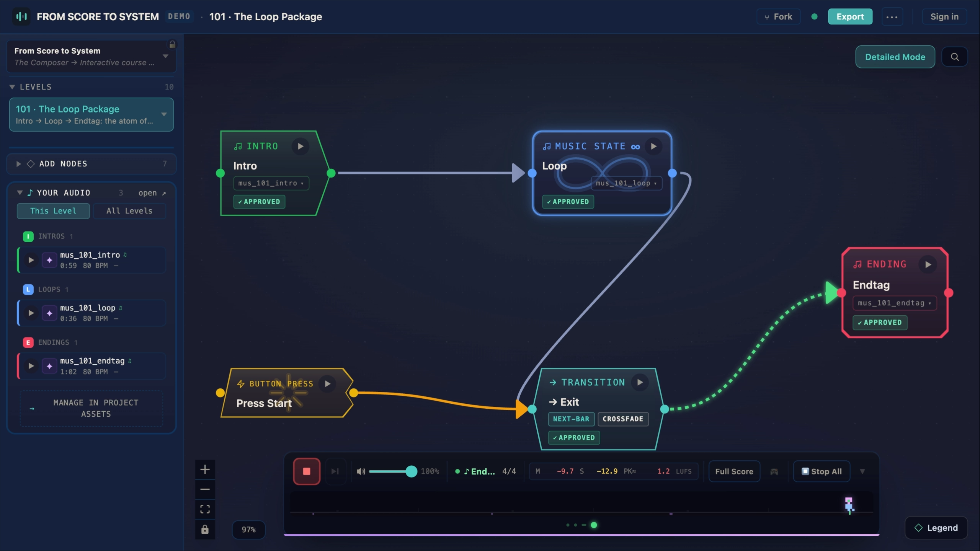Toggle the CROSSFADE transition option
The height and width of the screenshot is (551, 980).
623,419
